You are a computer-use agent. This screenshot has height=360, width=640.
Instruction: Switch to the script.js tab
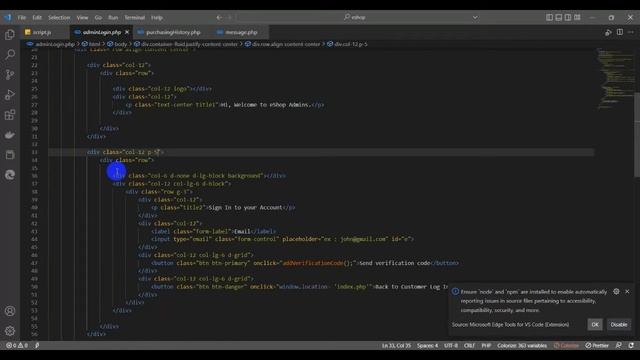tap(42, 32)
